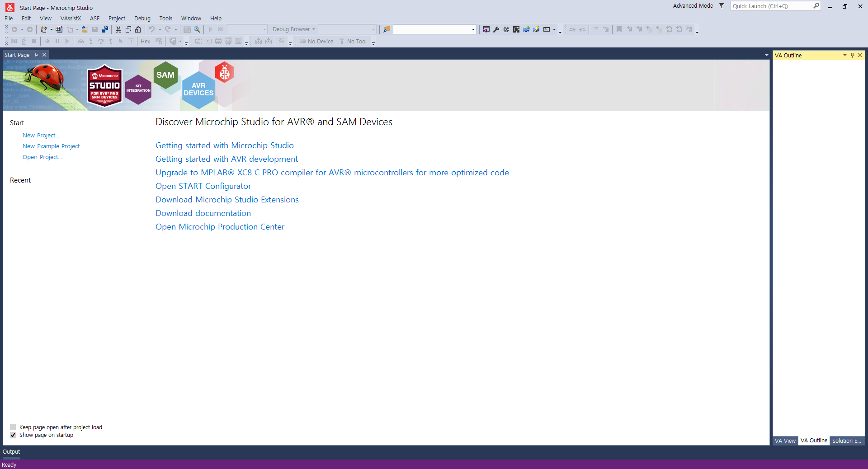Click the Undo arrow icon
The image size is (868, 469).
pyautogui.click(x=152, y=29)
